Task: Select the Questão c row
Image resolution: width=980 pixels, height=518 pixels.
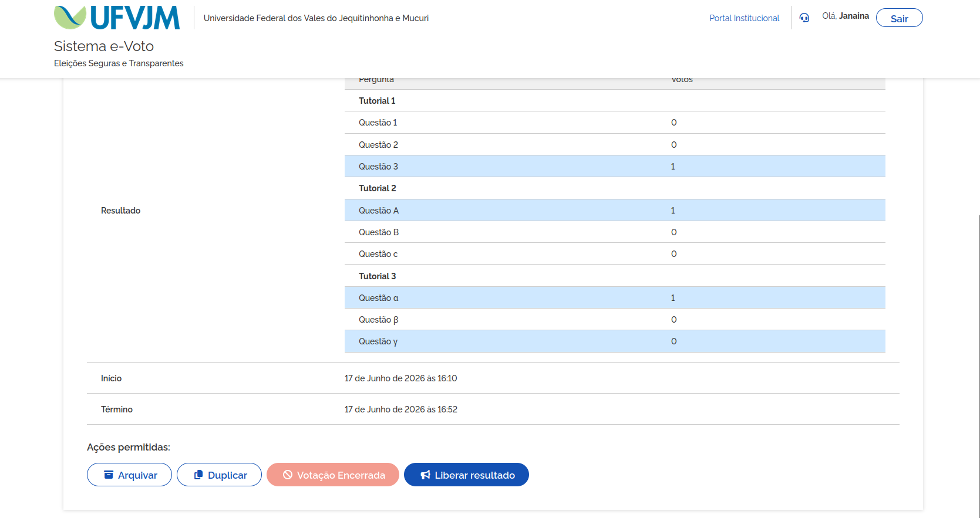Action: [x=615, y=254]
